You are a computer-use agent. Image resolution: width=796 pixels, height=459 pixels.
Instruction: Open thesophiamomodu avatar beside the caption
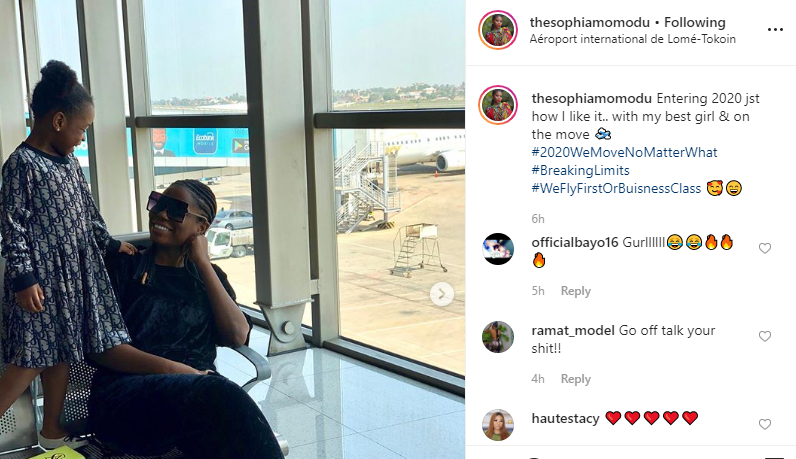tap(498, 105)
